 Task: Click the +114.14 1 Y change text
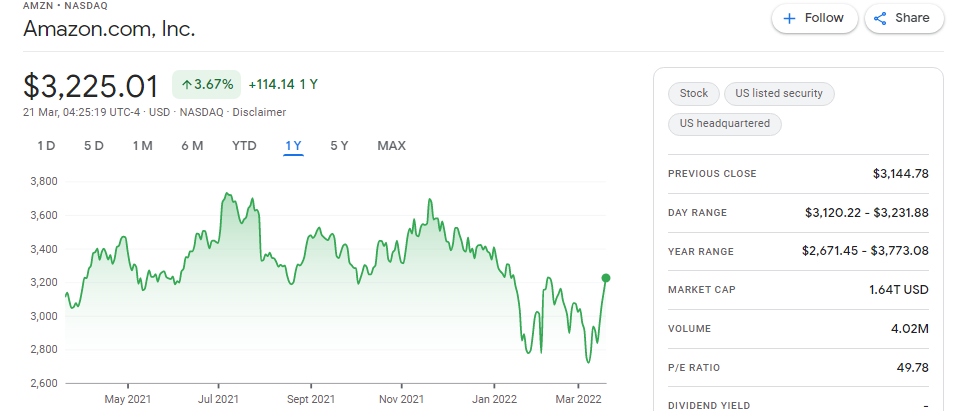point(283,85)
